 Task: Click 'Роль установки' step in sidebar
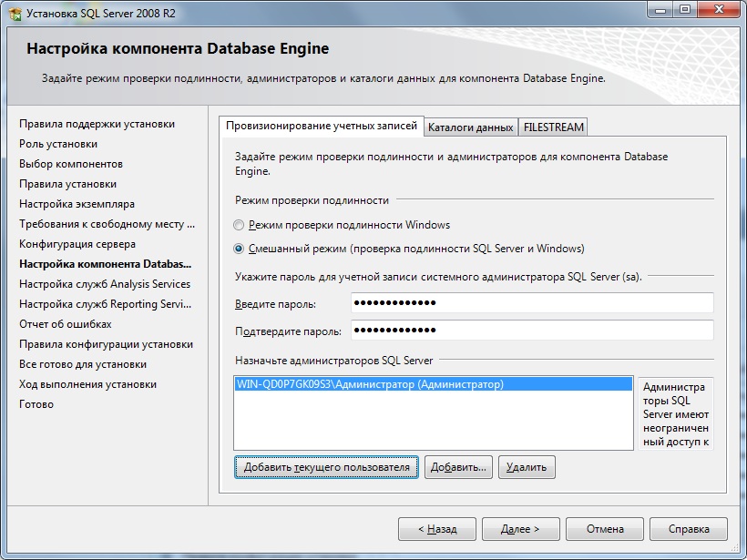pyautogui.click(x=58, y=144)
